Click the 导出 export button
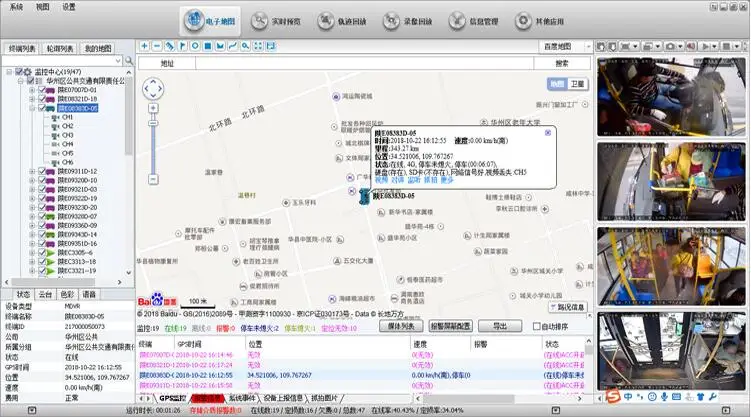The image size is (751, 417). (x=494, y=326)
